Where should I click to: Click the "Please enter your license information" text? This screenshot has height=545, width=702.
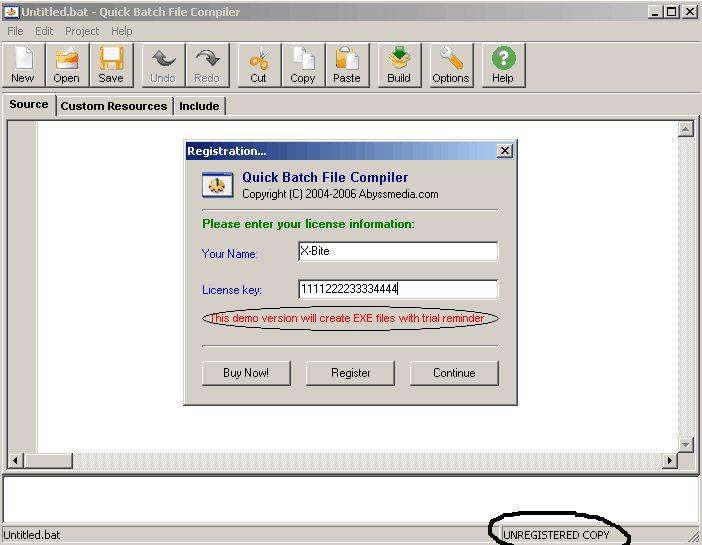(x=308, y=224)
